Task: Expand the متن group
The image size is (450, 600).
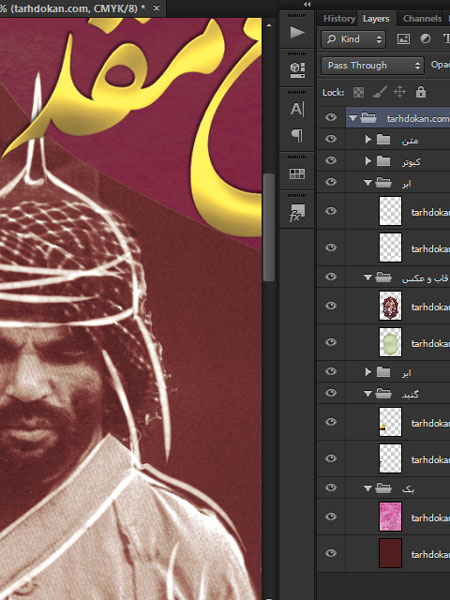Action: (368, 140)
